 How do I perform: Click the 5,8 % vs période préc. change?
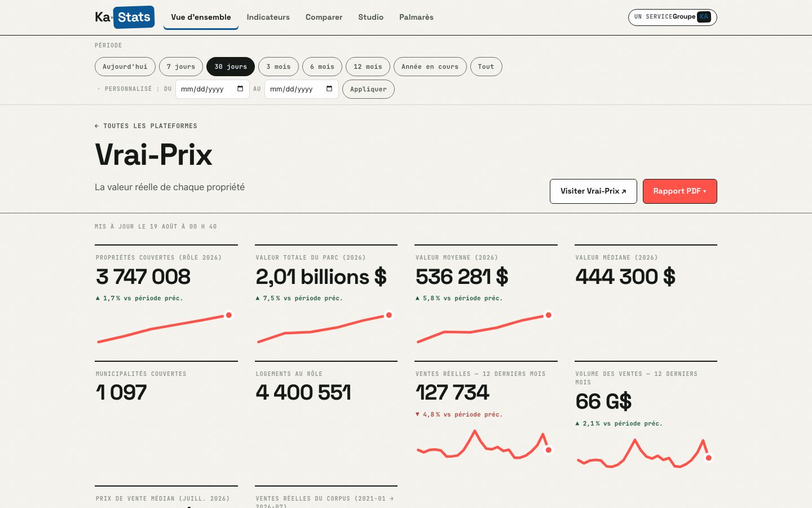click(459, 298)
